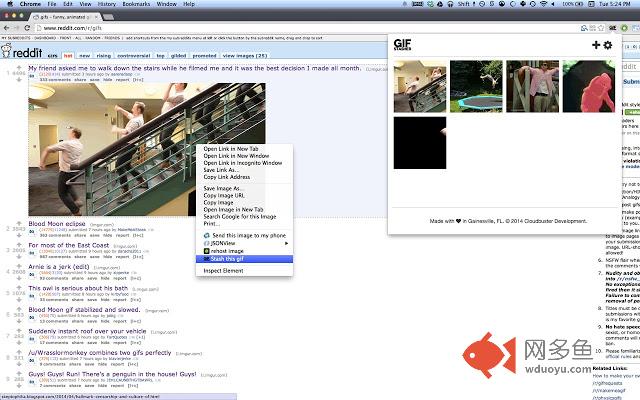This screenshot has width=640, height=400.
Task: Click the headphones icon in menu bar
Action: click(450, 4)
